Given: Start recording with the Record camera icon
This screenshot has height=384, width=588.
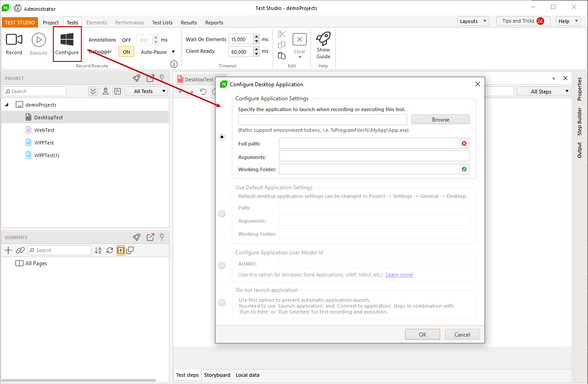Looking at the screenshot, I should click(x=14, y=40).
